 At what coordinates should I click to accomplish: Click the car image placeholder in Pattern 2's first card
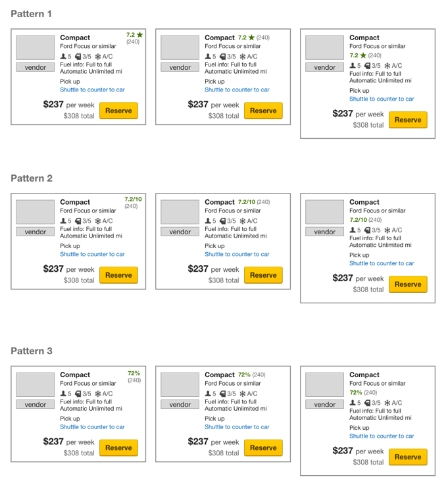tap(36, 212)
